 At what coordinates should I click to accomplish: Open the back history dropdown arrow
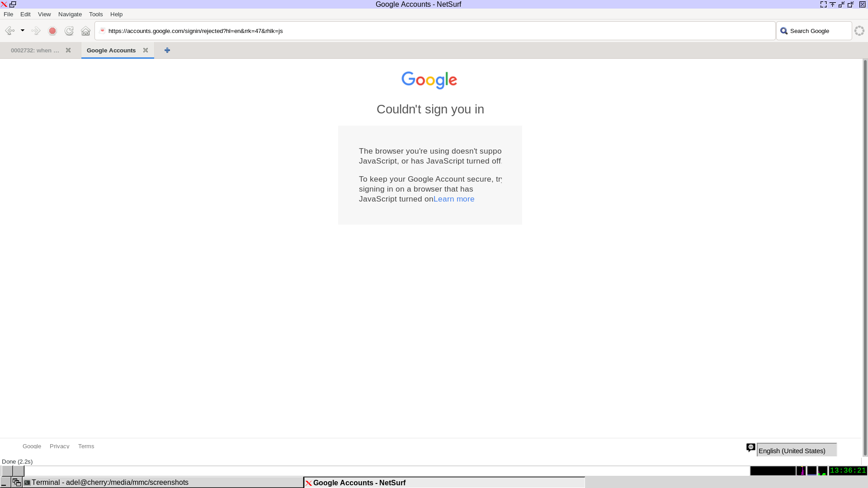point(23,31)
